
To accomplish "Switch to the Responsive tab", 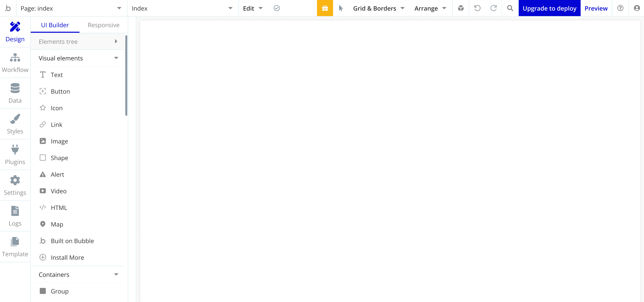I will pos(104,25).
